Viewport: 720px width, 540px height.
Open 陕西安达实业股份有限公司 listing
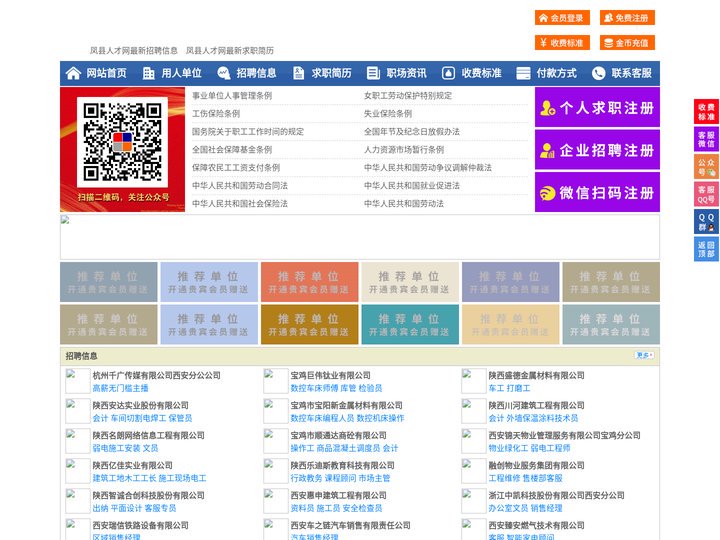141,405
